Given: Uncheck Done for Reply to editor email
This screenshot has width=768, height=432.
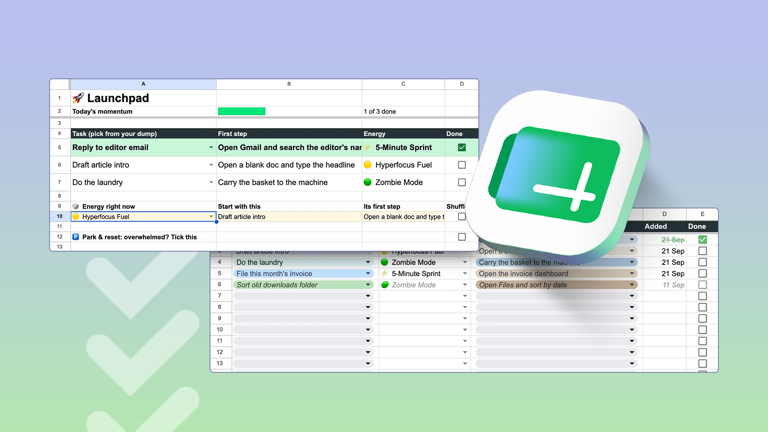Looking at the screenshot, I should [462, 147].
